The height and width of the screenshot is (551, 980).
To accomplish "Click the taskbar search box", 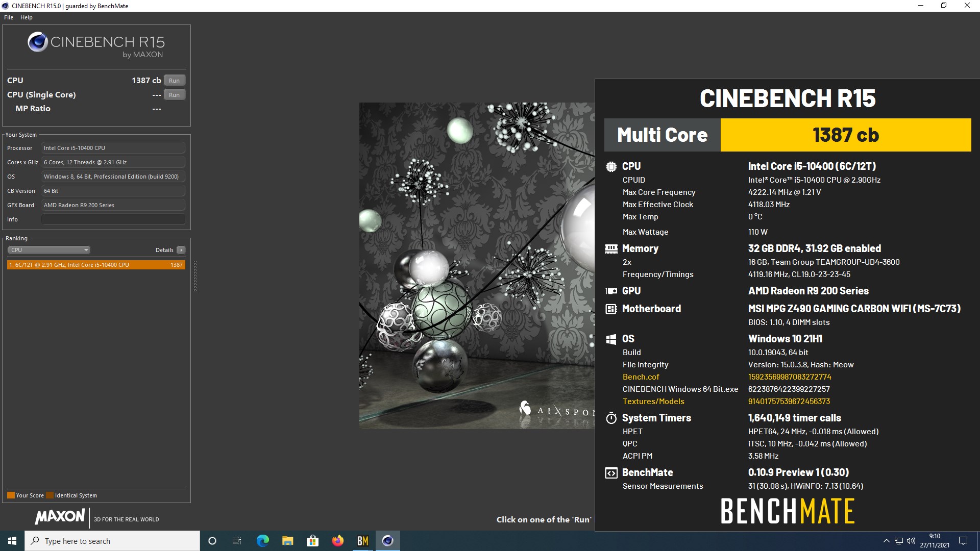I will coord(112,541).
